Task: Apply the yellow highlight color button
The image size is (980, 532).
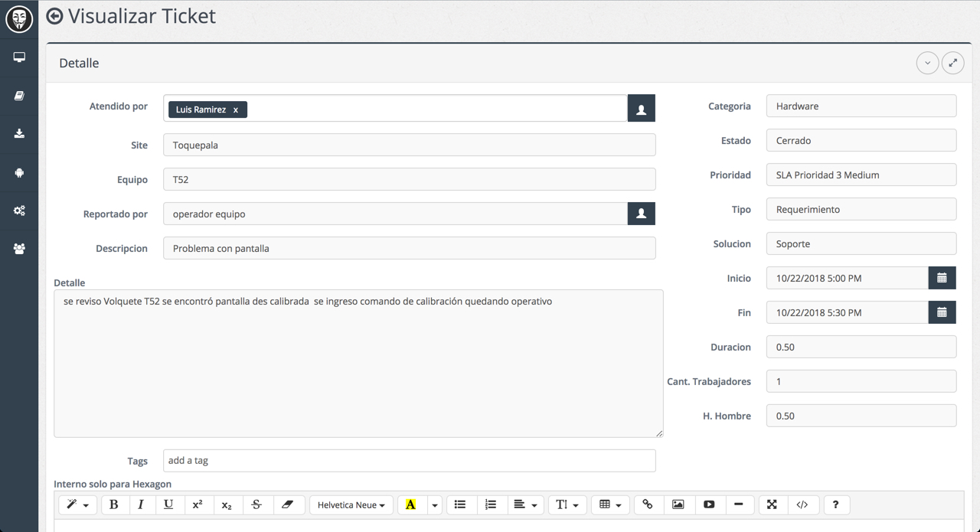Action: 411,504
